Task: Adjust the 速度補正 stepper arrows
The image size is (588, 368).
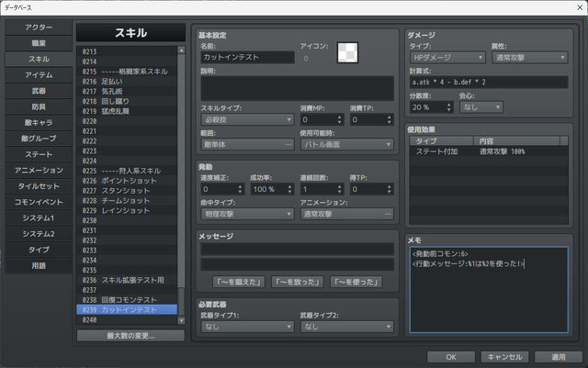Action: point(240,189)
